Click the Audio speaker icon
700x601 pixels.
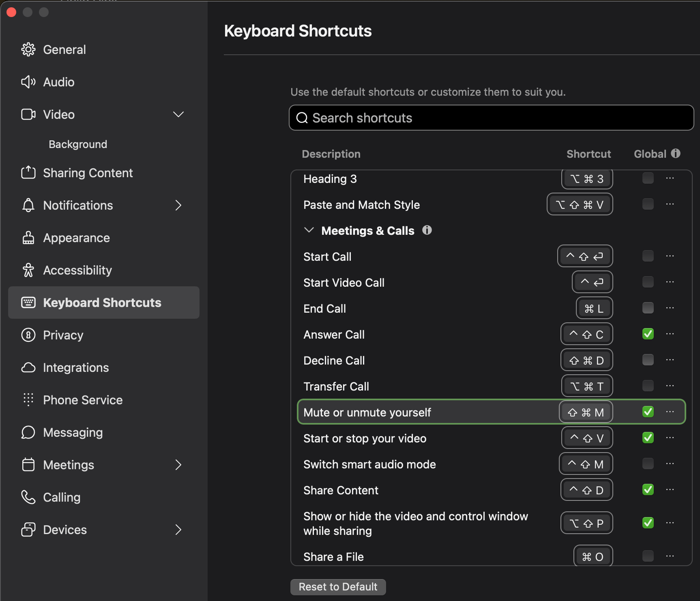(x=28, y=82)
